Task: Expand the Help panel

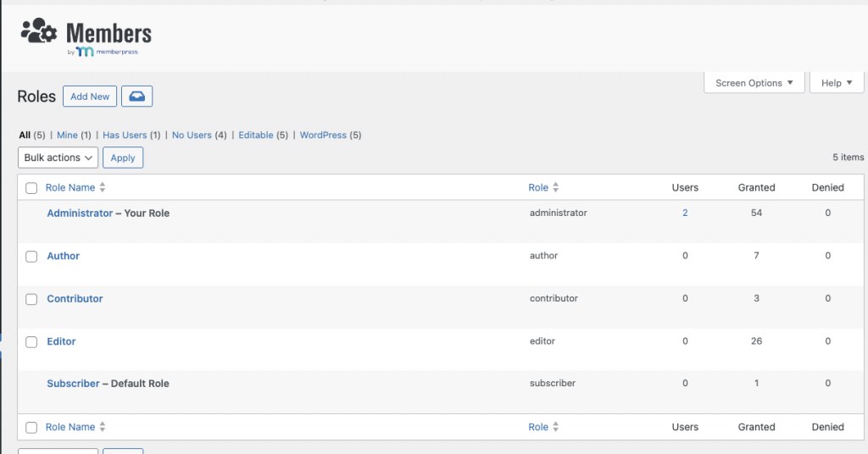Action: pyautogui.click(x=837, y=83)
